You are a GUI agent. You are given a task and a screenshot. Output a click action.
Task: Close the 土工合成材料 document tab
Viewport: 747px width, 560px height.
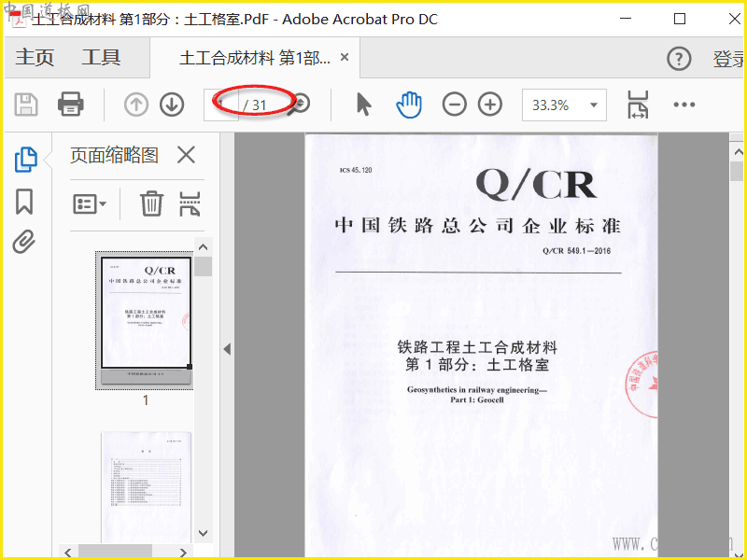click(345, 58)
